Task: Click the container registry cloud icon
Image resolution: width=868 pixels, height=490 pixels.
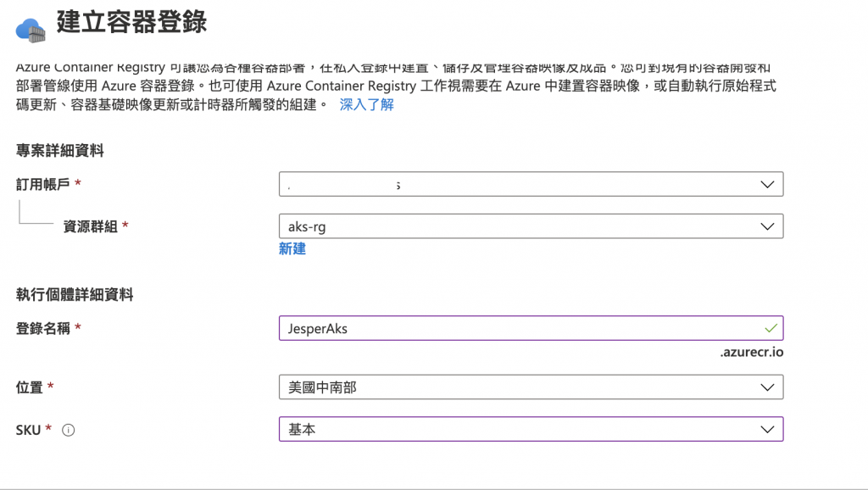Action: coord(31,31)
